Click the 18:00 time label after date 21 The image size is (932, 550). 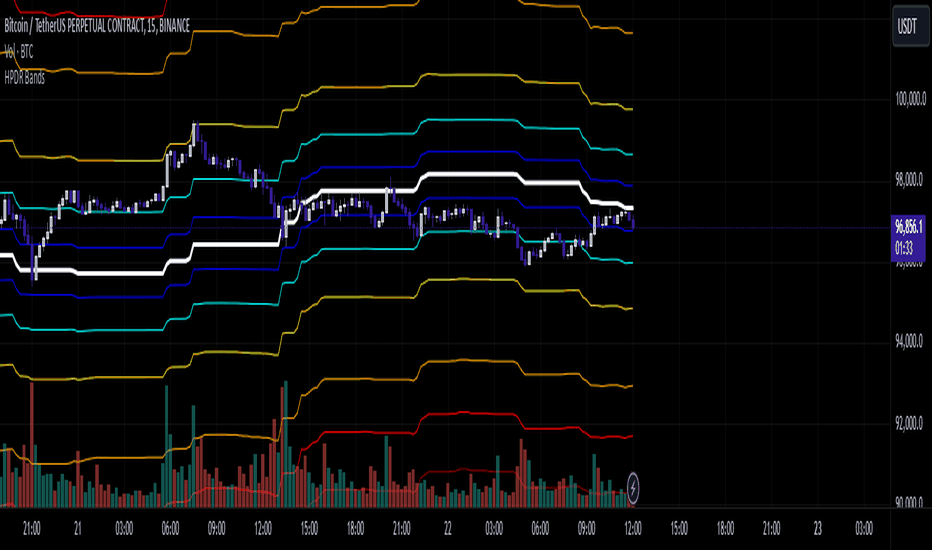[x=355, y=529]
